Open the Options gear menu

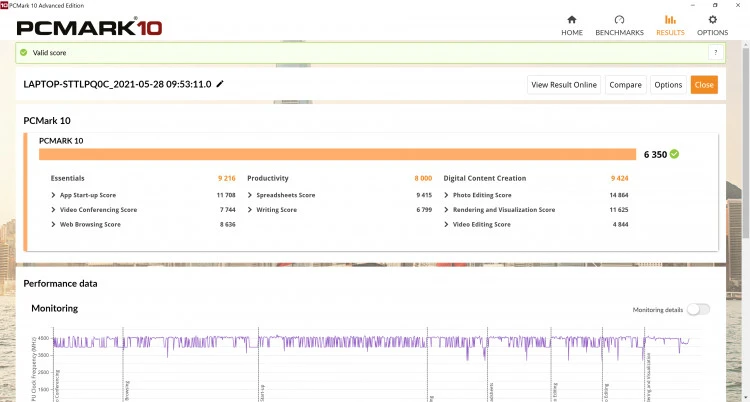click(712, 25)
